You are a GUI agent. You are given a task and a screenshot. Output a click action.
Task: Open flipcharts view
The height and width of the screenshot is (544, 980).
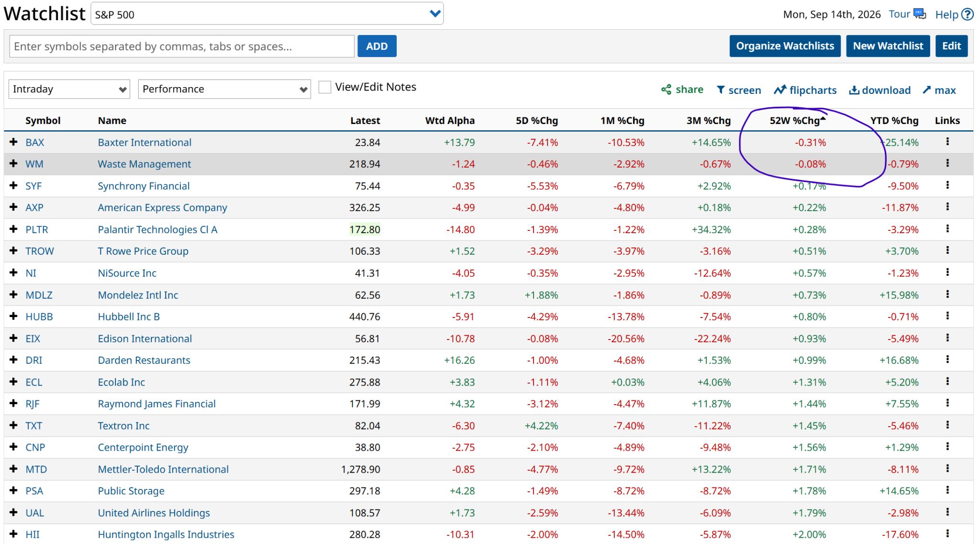[805, 90]
